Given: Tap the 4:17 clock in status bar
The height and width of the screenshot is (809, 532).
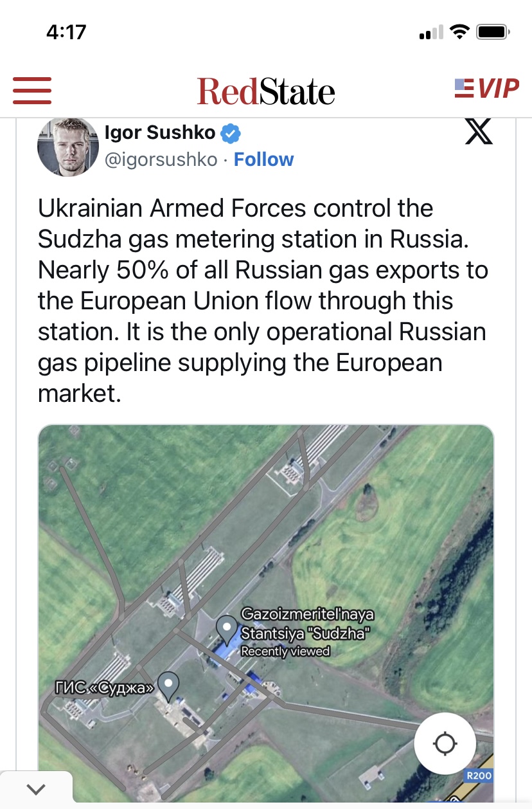Looking at the screenshot, I should 66,32.
